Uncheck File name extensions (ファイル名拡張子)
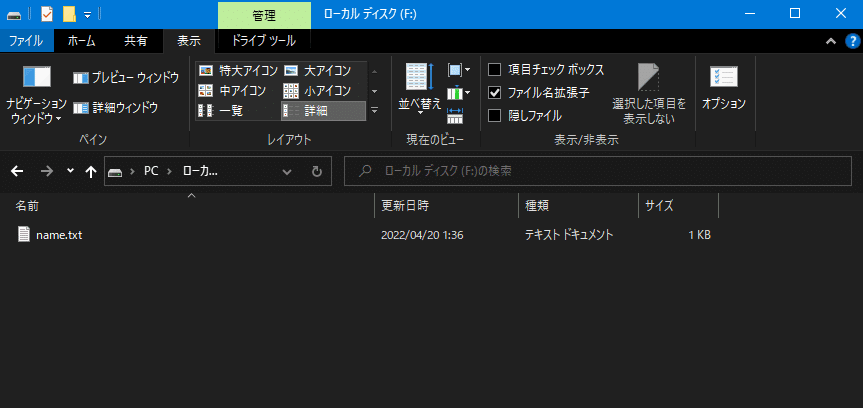Viewport: 863px width, 408px height. tap(495, 93)
